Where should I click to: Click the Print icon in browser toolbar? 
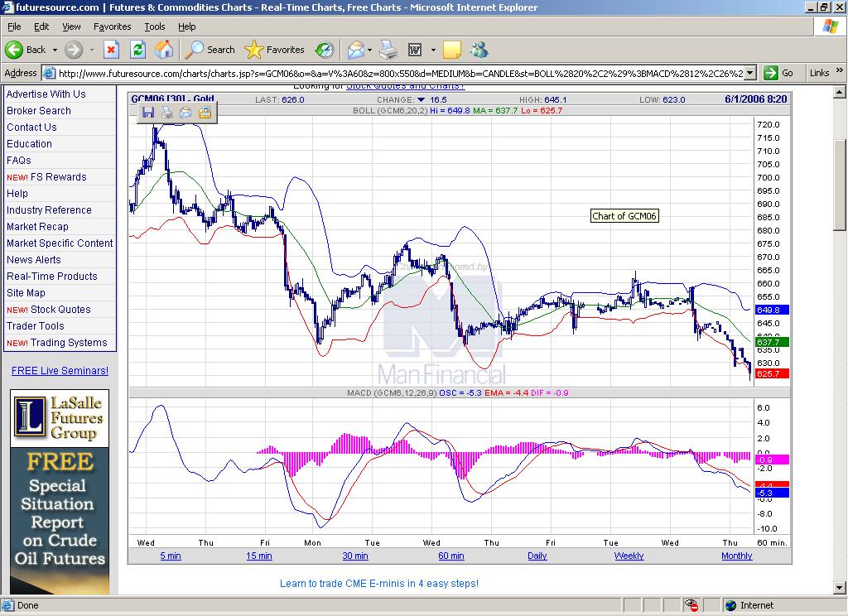point(388,50)
